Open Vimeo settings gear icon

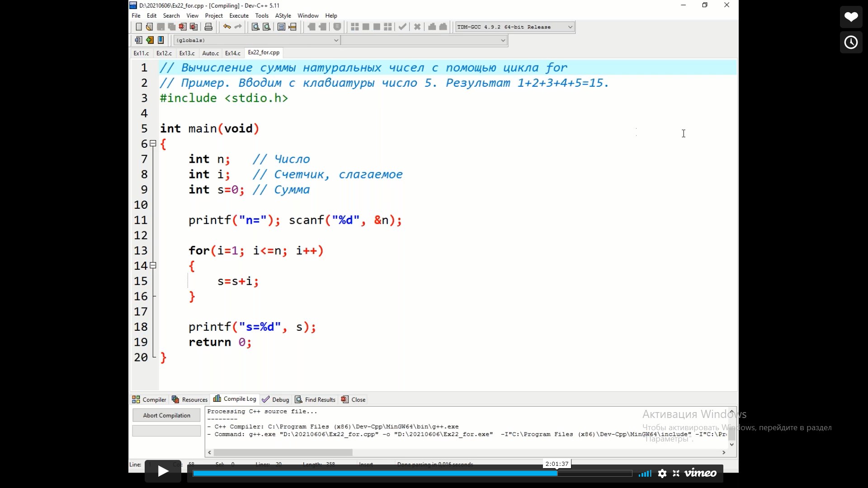[662, 474]
